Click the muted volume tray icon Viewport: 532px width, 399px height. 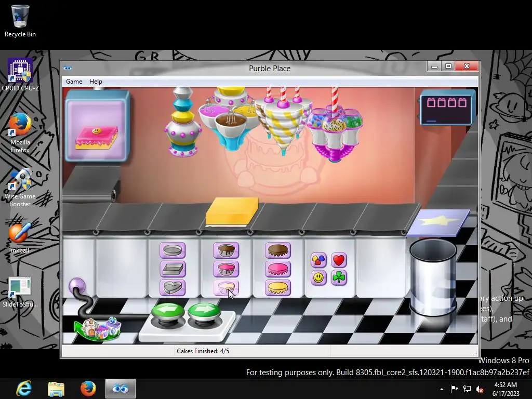point(480,389)
